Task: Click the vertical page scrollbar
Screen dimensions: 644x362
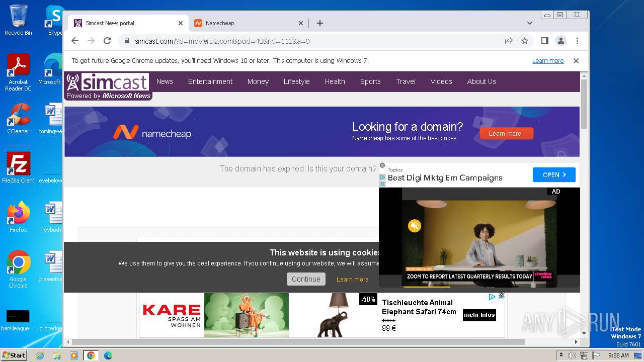Action: pos(584,104)
